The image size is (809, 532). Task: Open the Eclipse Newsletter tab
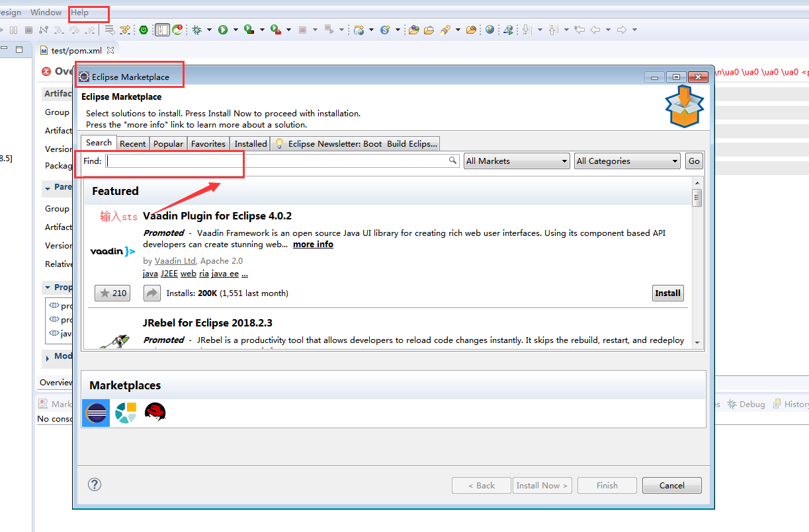[x=355, y=143]
